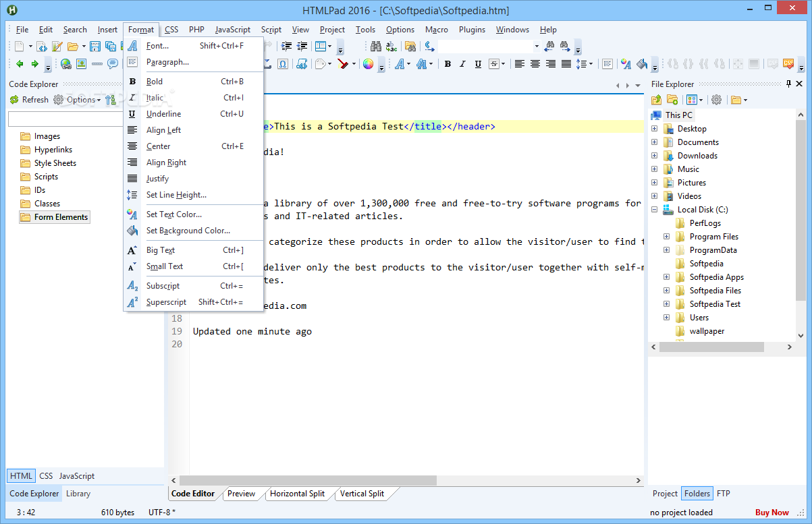The image size is (812, 524).
Task: Open Code Explorer Options dropdown
Action: coord(76,100)
